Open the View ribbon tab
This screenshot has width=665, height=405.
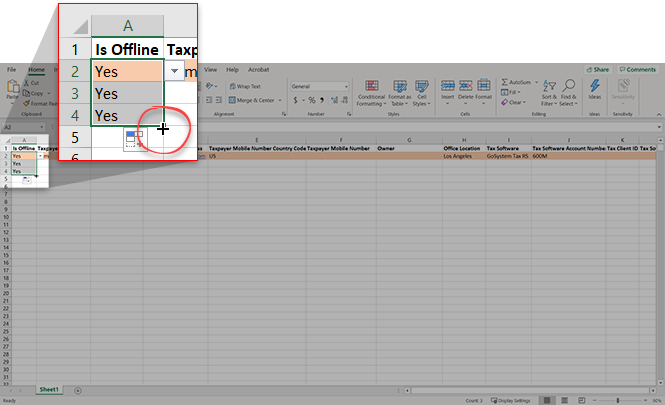pyautogui.click(x=210, y=70)
